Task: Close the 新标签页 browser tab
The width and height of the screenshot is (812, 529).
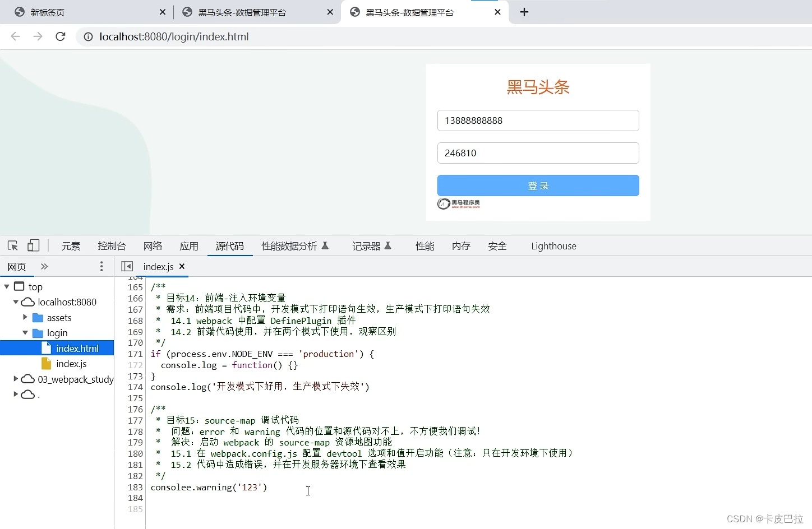Action: [x=163, y=12]
